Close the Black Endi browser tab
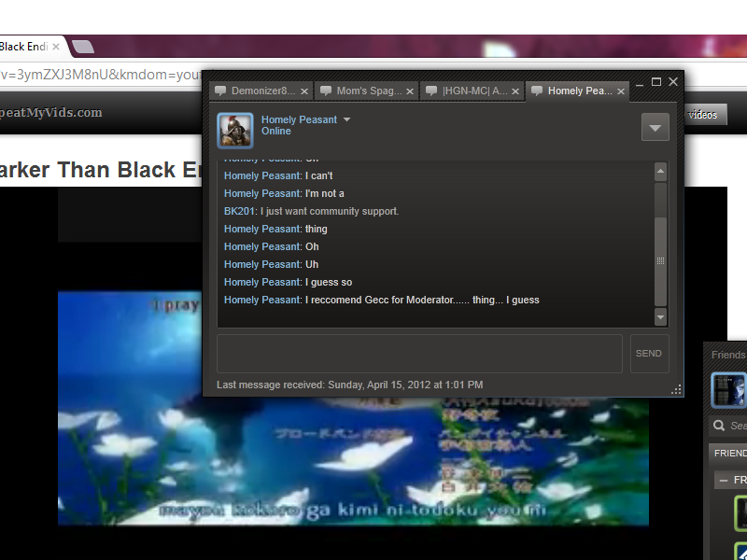The height and width of the screenshot is (560, 747). click(x=56, y=47)
